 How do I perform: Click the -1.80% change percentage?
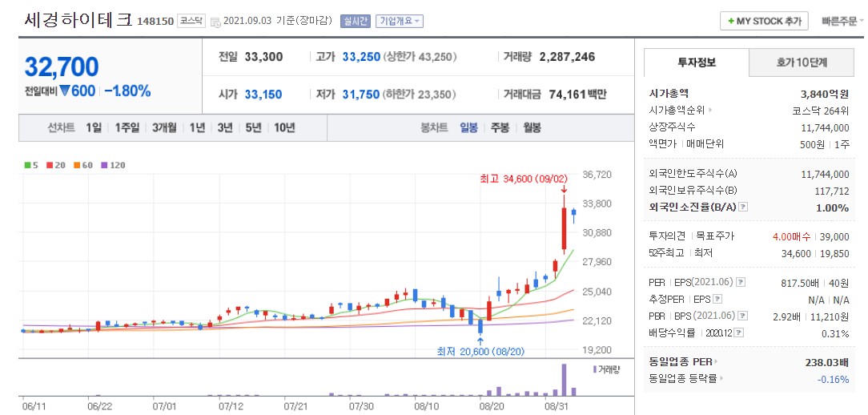[127, 91]
